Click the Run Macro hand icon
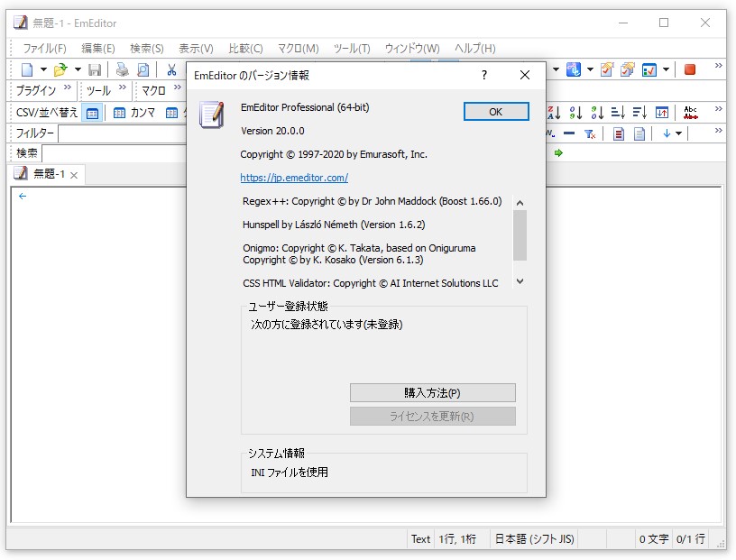 coord(607,69)
